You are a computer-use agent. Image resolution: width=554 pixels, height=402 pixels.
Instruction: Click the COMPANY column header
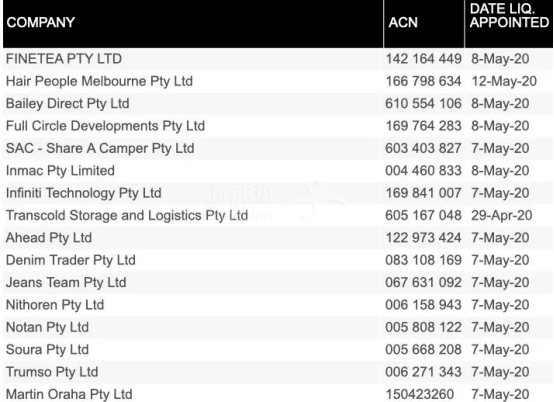click(x=41, y=22)
